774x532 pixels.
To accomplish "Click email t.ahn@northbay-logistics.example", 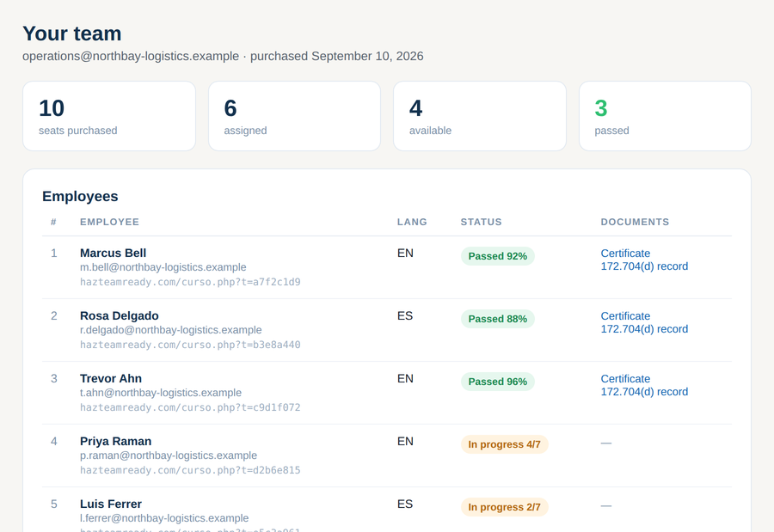I will pos(161,393).
